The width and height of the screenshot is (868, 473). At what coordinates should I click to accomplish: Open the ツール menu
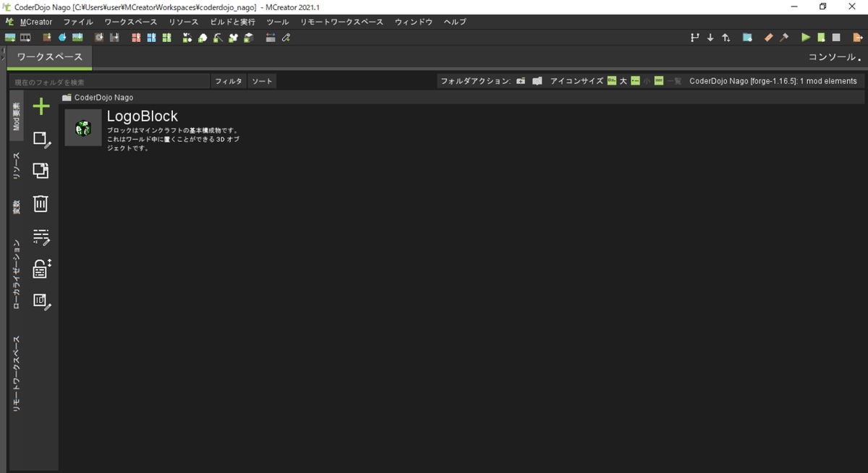point(277,22)
